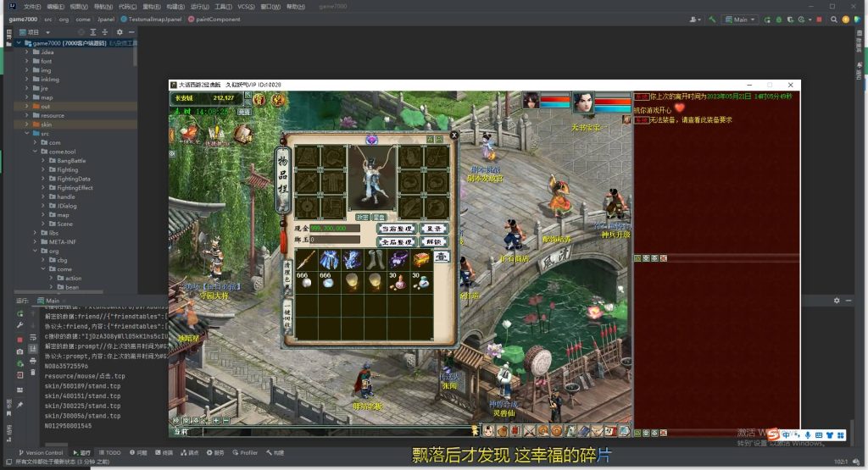
Task: Switch to the TODO tool window tab
Action: coord(109,453)
